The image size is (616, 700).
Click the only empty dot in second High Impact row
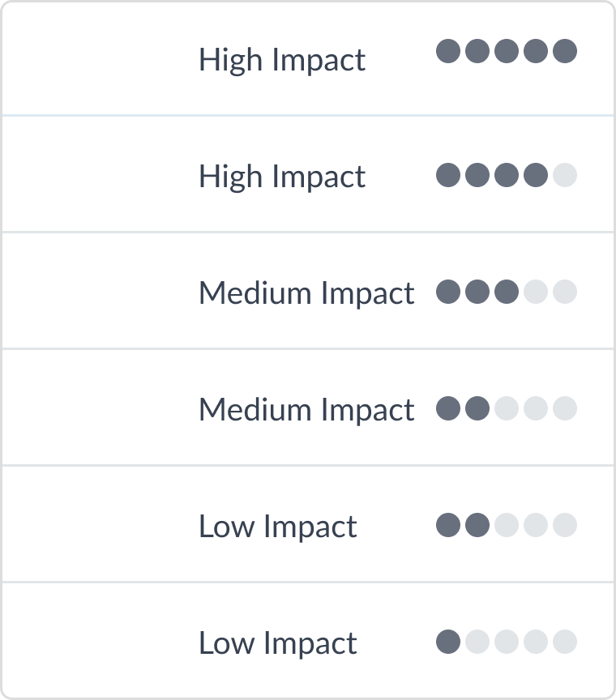565,175
